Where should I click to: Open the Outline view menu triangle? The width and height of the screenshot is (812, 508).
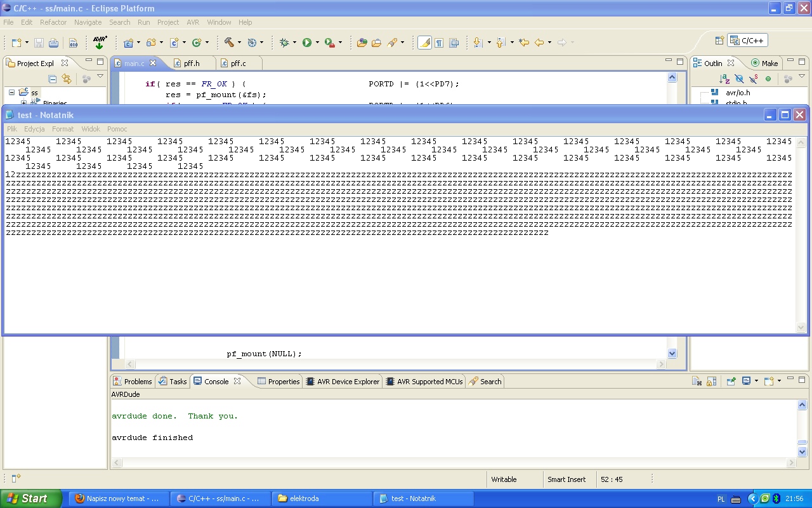803,77
